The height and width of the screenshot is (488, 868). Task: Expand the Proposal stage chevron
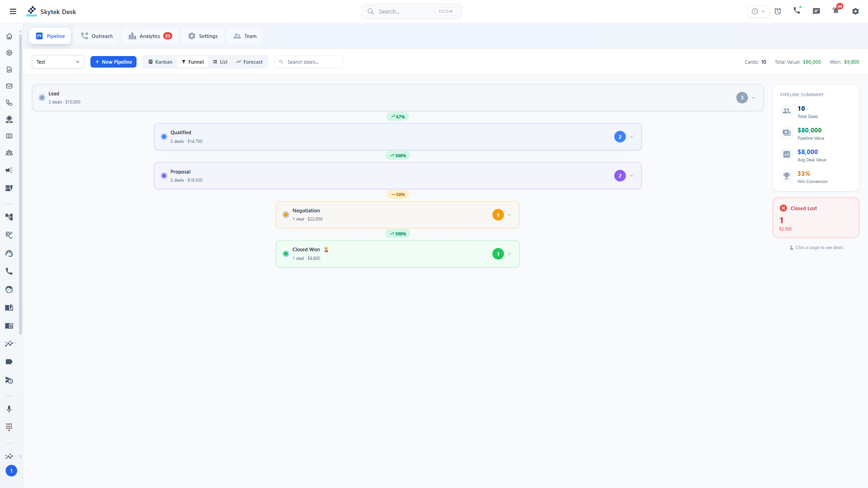pos(631,175)
